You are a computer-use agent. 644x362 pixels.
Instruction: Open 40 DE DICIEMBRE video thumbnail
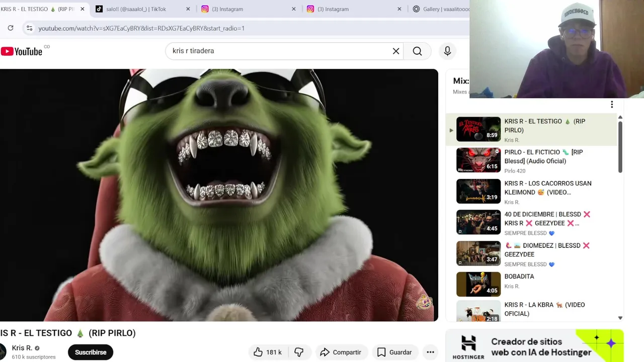point(478,222)
